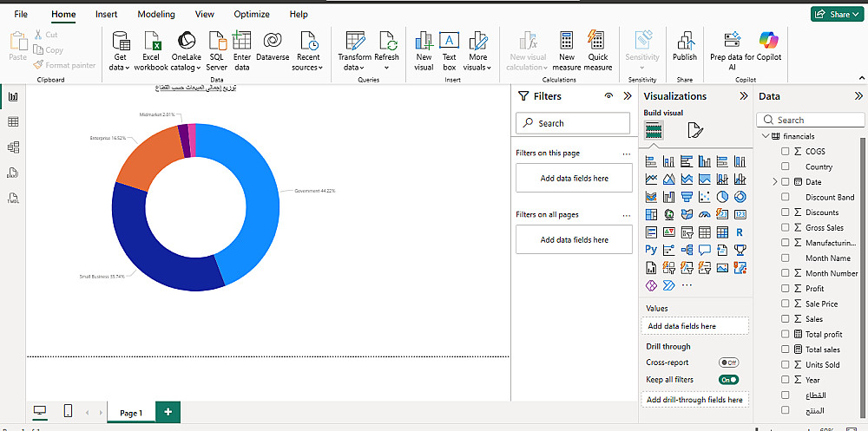Toggle the Cross-report switch

[728, 362]
